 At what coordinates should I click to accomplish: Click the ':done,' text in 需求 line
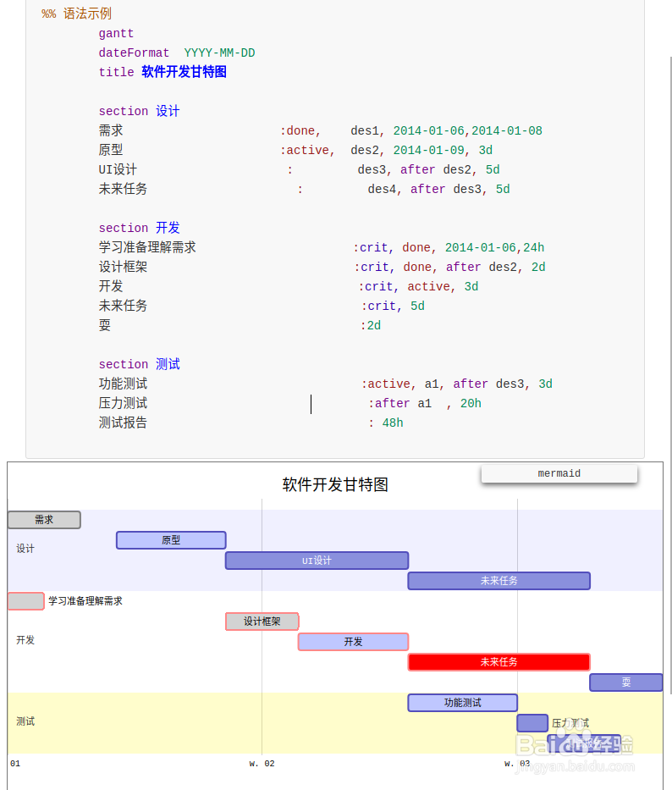(x=300, y=131)
